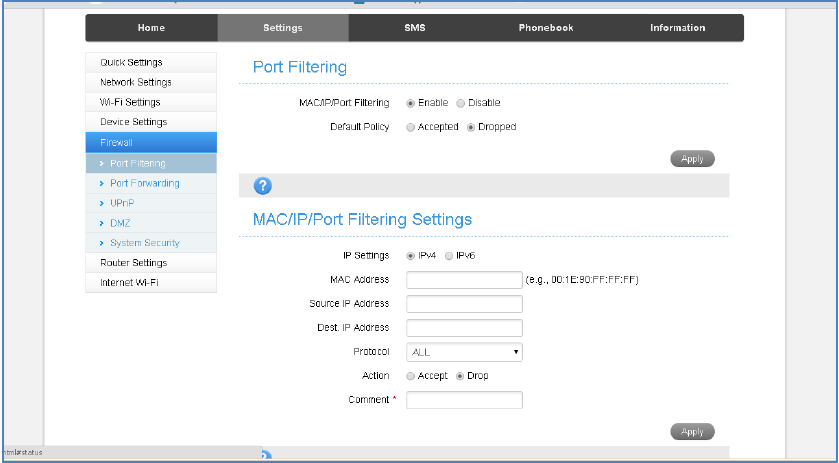Focus the Source IP Address field
Viewport: 839px width, 463px height.
tap(464, 304)
